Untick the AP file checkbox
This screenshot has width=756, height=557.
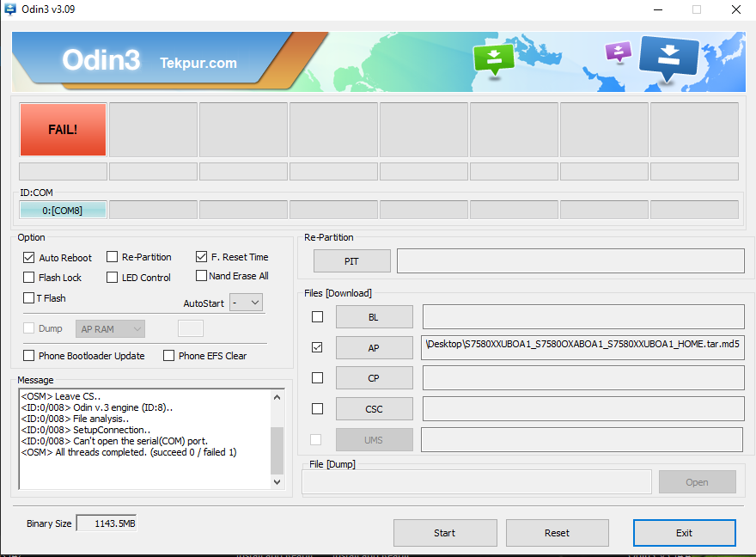(317, 347)
